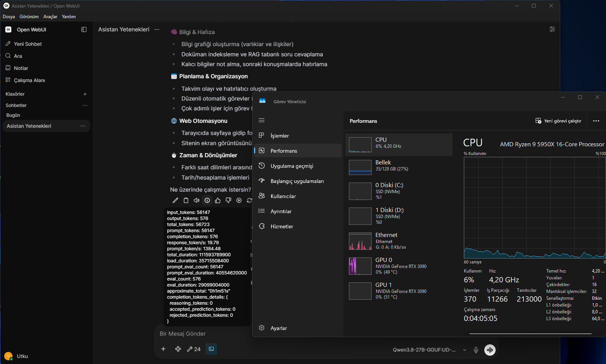The width and height of the screenshot is (606, 364).
Task: Click the generation info icon under the response
Action: coord(207,200)
